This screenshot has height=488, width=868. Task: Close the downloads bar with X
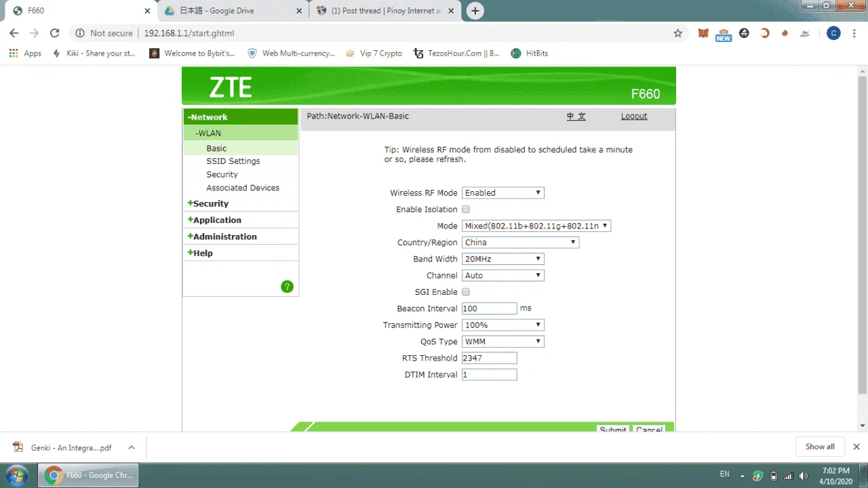click(x=856, y=447)
